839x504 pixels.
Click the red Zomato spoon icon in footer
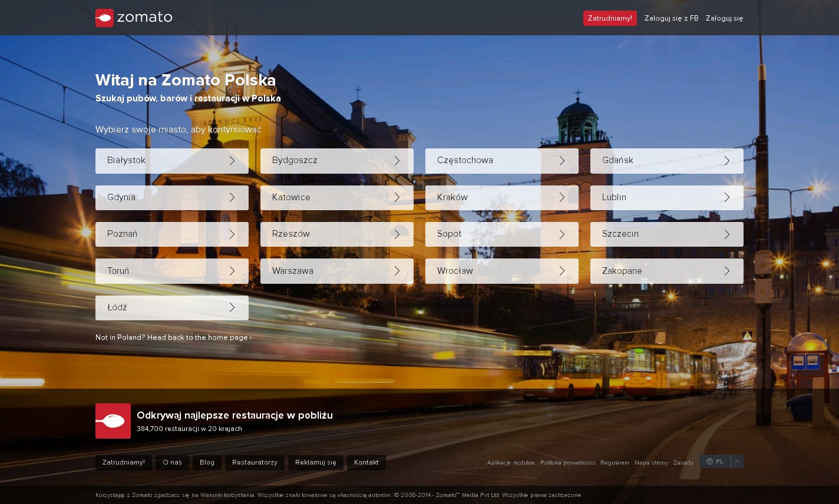coord(113,421)
